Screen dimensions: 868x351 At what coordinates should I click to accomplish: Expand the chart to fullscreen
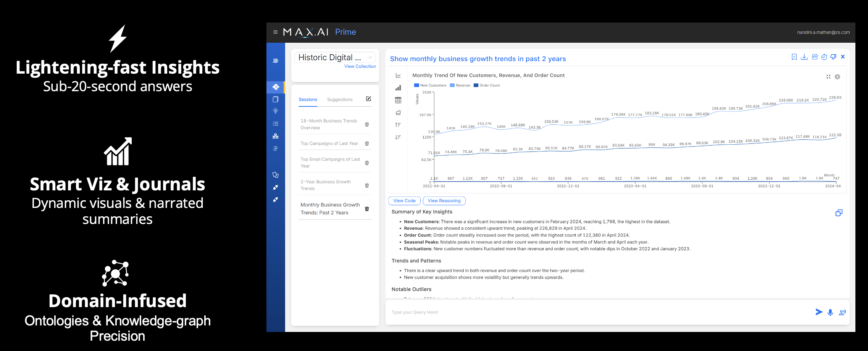(828, 77)
